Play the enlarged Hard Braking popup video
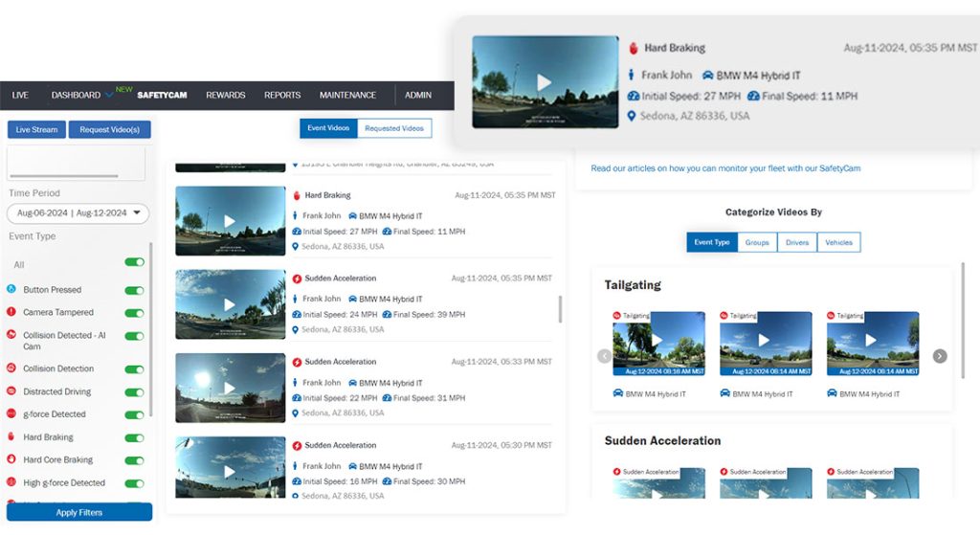The image size is (980, 535). (x=545, y=82)
